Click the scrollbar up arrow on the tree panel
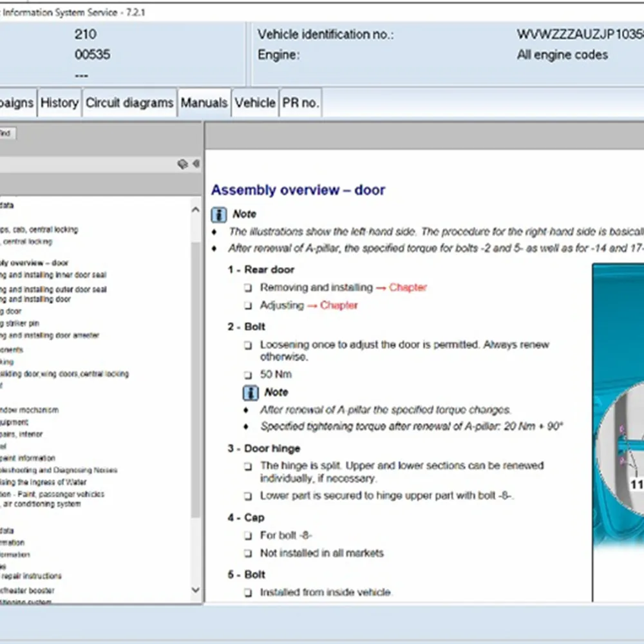The width and height of the screenshot is (644, 644). pyautogui.click(x=194, y=209)
